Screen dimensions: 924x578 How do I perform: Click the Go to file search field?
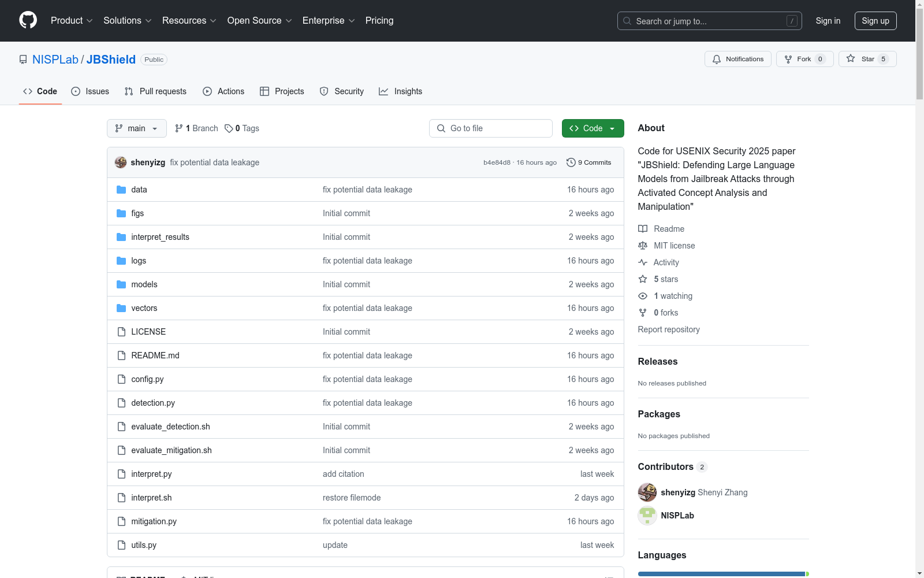[491, 128]
